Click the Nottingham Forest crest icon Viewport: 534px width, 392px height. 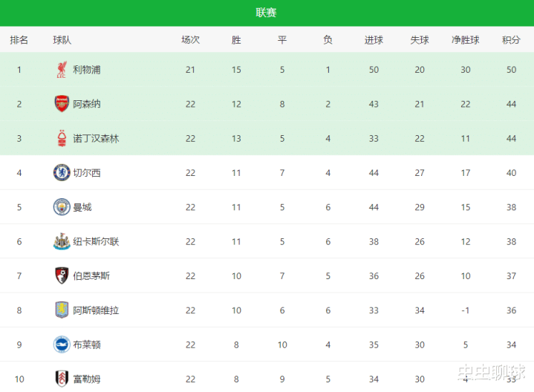tap(62, 138)
